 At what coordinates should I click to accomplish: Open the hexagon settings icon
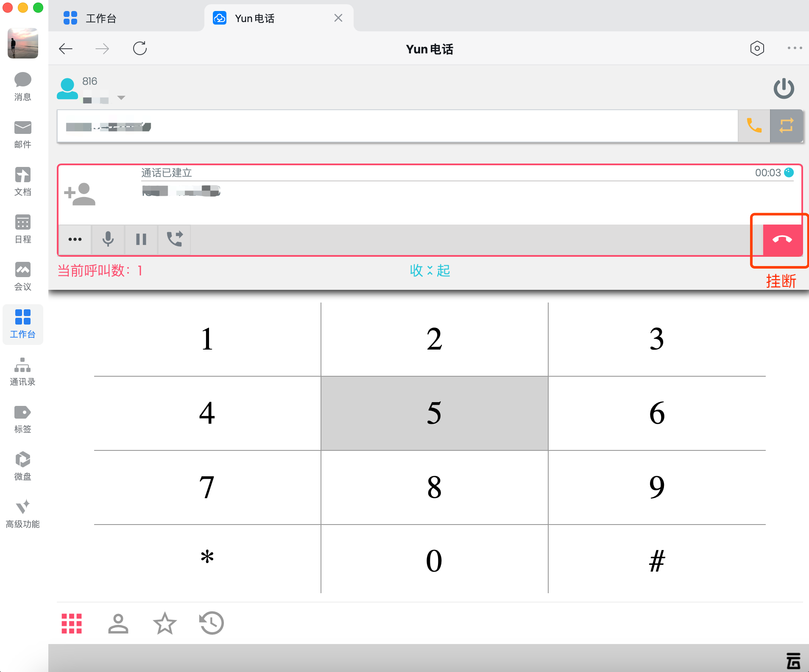pos(757,48)
